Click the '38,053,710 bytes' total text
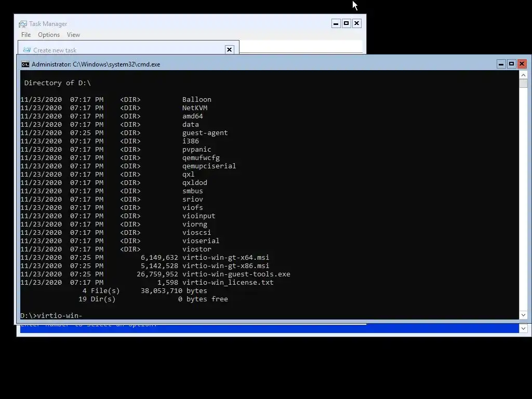The height and width of the screenshot is (399, 532). (174, 291)
